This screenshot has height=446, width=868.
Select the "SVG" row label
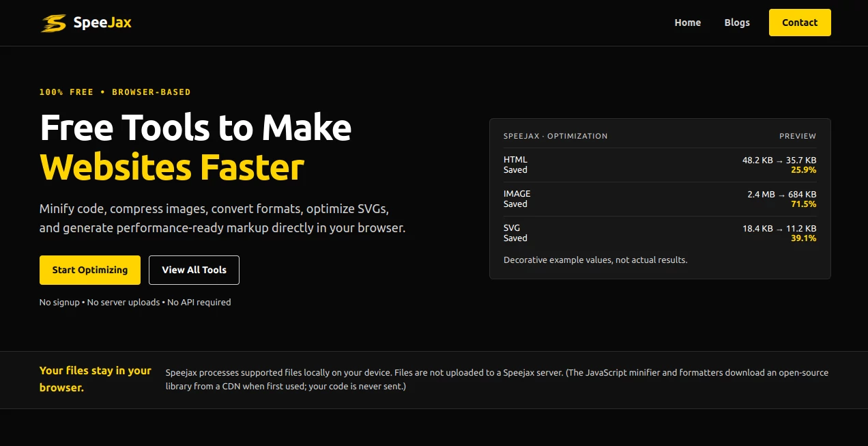pos(512,228)
